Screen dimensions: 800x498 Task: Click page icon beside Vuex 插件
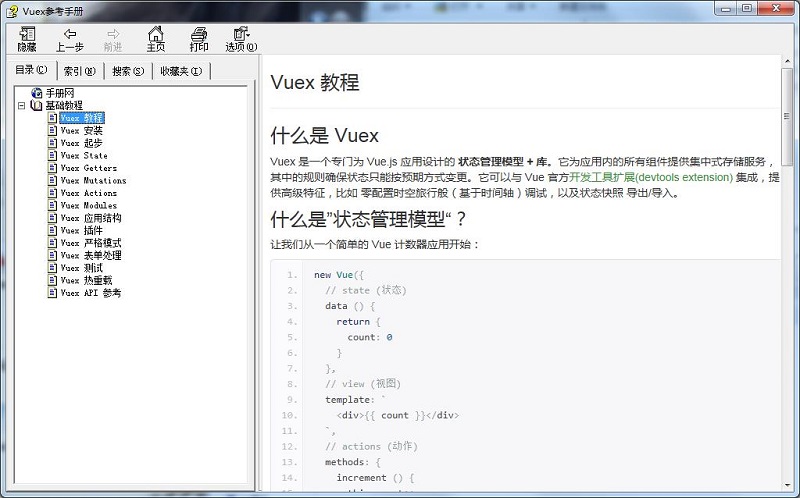52,230
